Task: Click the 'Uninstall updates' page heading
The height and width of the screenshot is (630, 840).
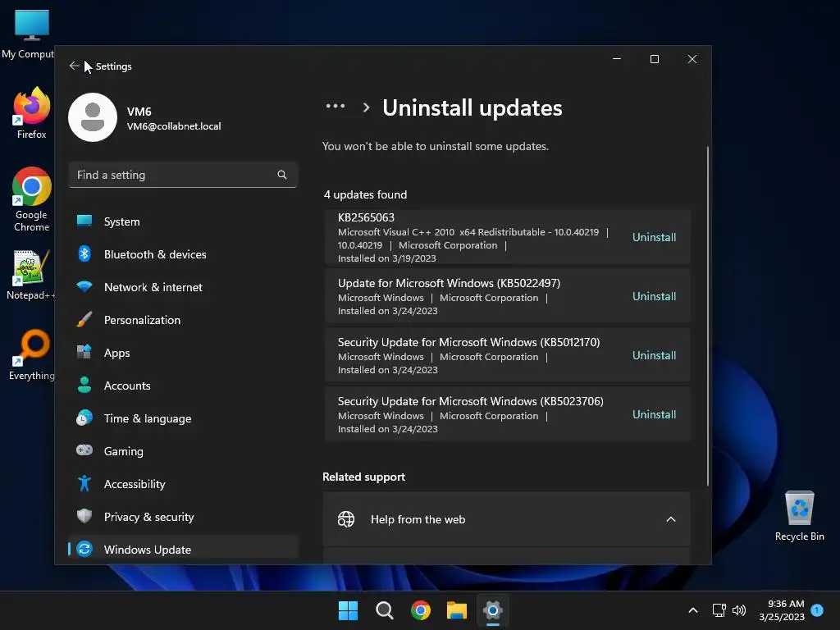Action: 472,107
